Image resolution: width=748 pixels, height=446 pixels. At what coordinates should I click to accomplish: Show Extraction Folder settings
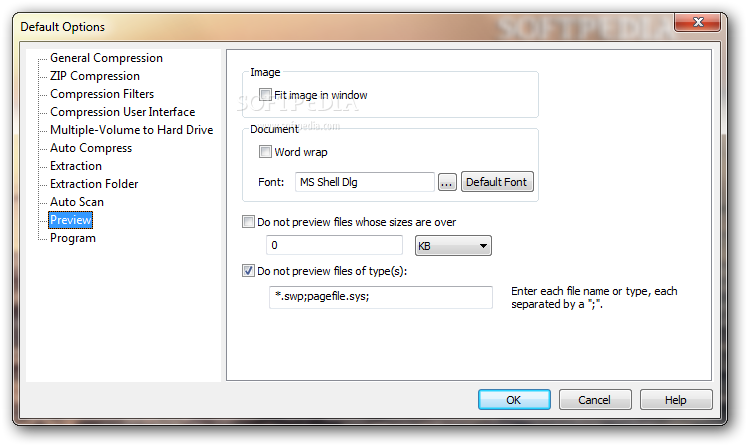94,184
